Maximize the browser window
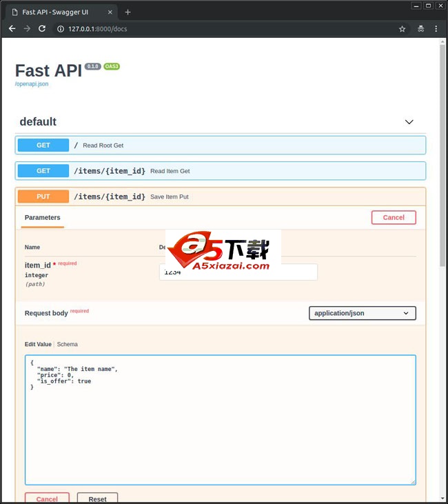 click(x=429, y=6)
